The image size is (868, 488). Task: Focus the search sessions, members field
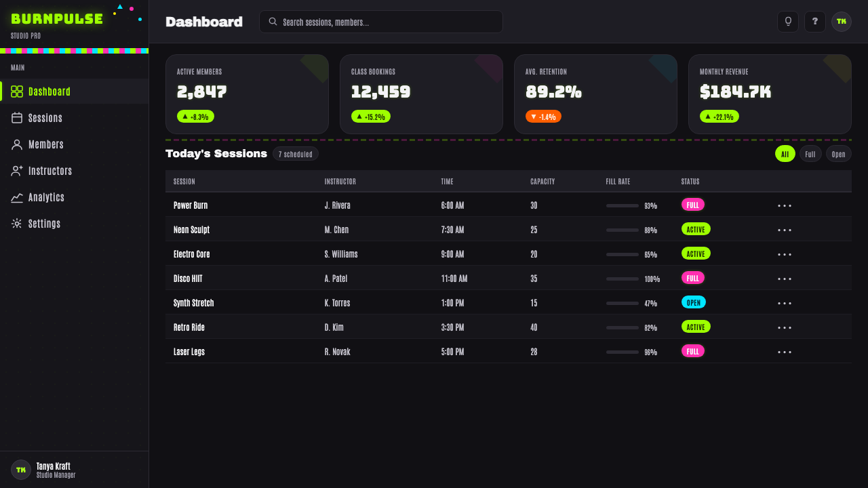[x=381, y=22]
